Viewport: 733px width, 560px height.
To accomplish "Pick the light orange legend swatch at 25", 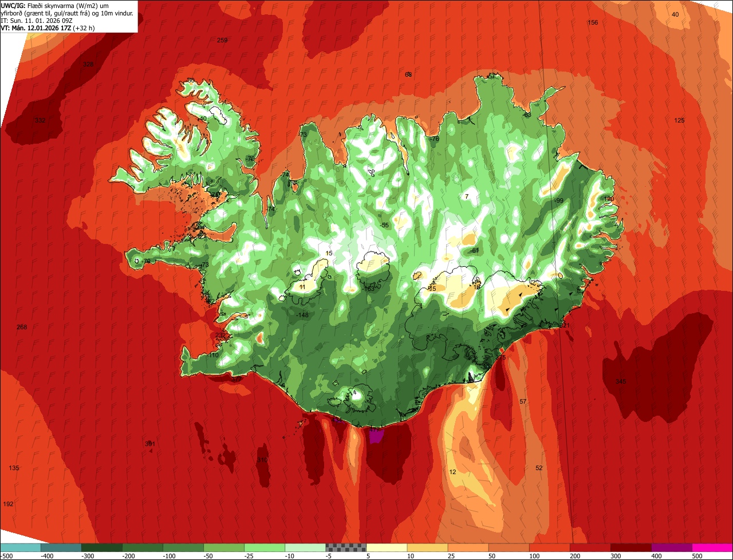I will (468, 547).
